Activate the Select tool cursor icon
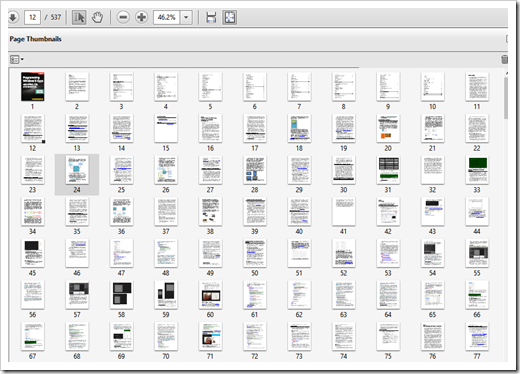The width and height of the screenshot is (520, 374). point(79,17)
